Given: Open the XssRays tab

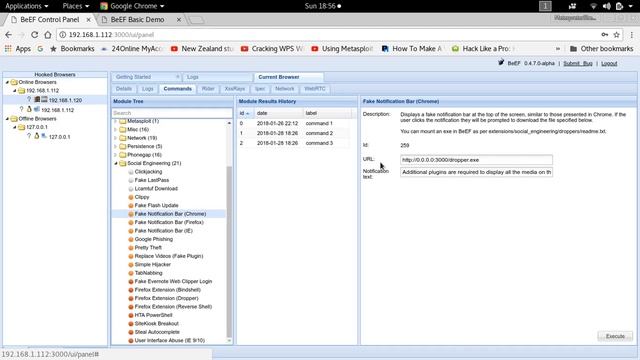Looking at the screenshot, I should [235, 89].
